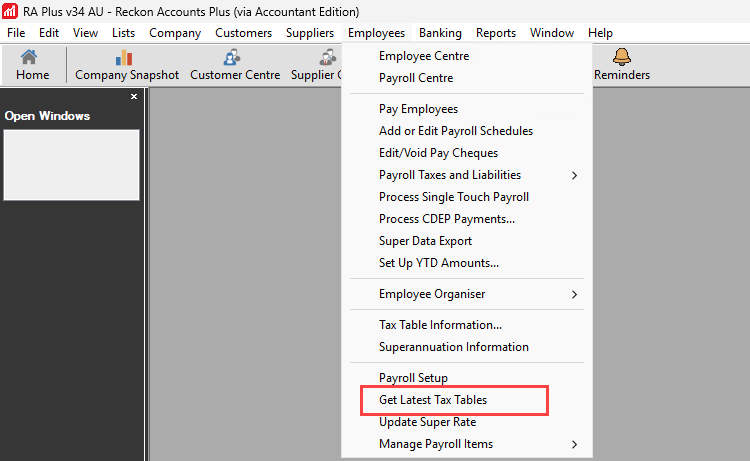750x461 pixels.
Task: Open the Lists menu
Action: click(123, 33)
